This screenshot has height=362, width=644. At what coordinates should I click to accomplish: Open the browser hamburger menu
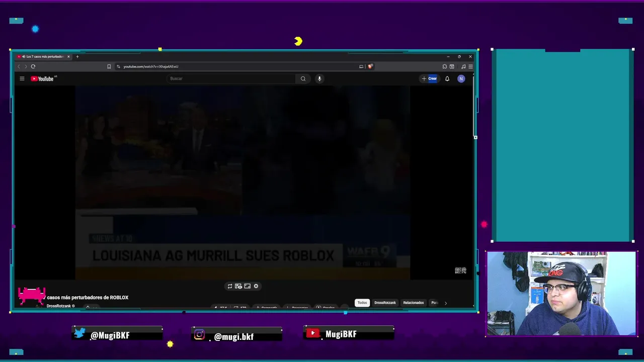click(470, 66)
